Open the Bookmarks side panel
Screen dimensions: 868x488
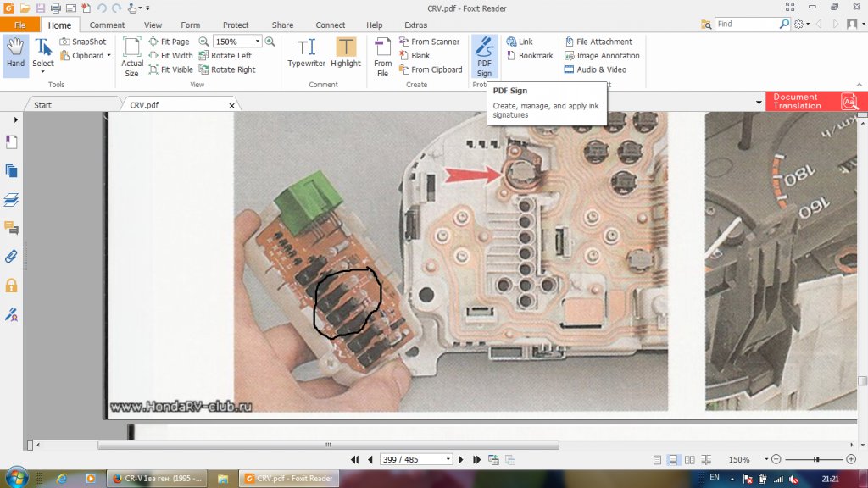pyautogui.click(x=11, y=142)
